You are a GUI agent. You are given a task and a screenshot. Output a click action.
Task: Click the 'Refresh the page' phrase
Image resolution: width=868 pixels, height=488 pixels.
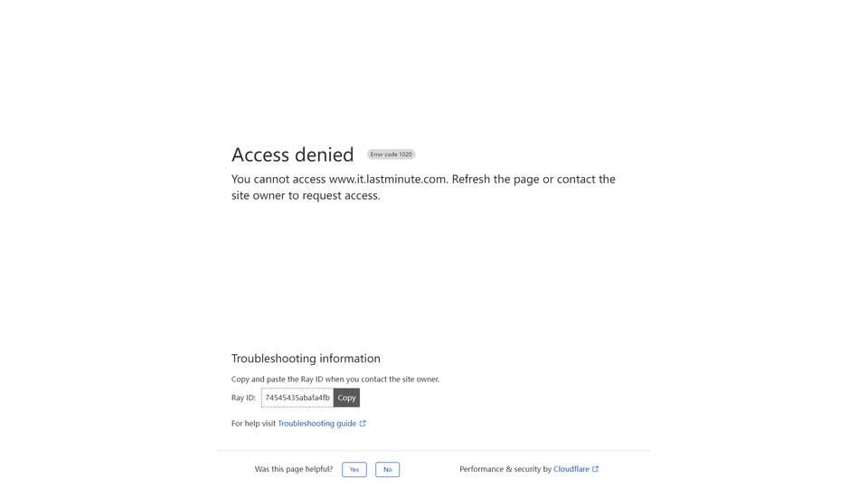click(495, 179)
